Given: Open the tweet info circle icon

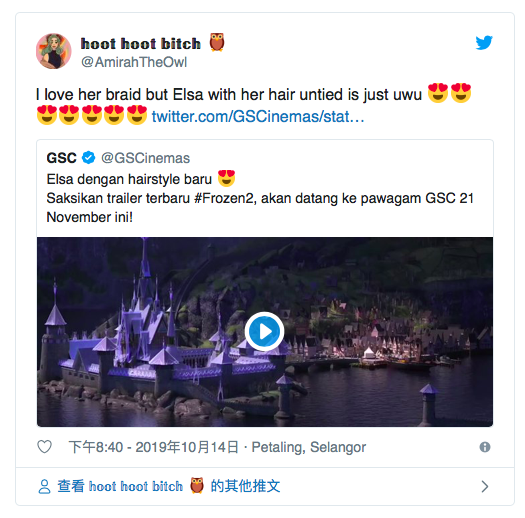Looking at the screenshot, I should coord(485,447).
